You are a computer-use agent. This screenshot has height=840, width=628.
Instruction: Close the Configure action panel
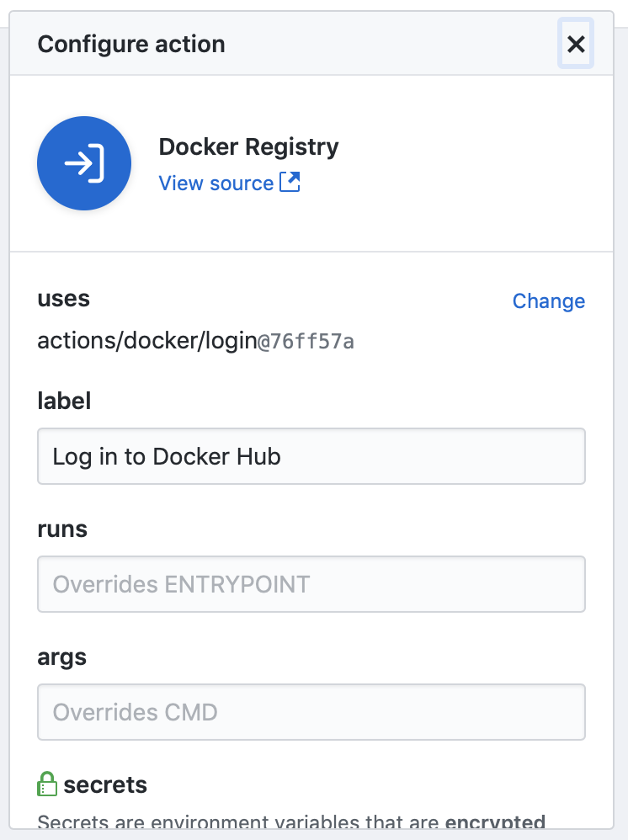click(x=576, y=44)
